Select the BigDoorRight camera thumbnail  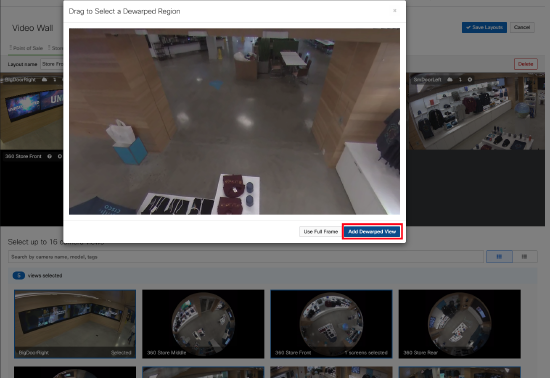pyautogui.click(x=75, y=324)
